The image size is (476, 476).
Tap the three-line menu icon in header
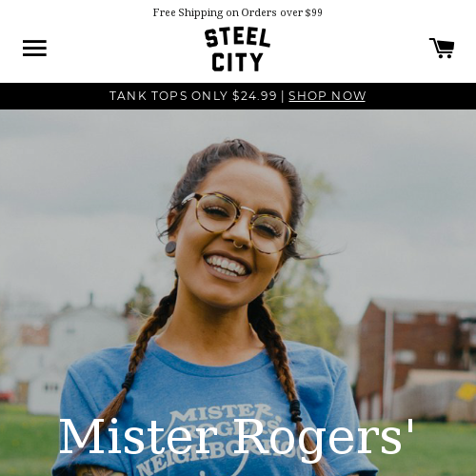(34, 48)
